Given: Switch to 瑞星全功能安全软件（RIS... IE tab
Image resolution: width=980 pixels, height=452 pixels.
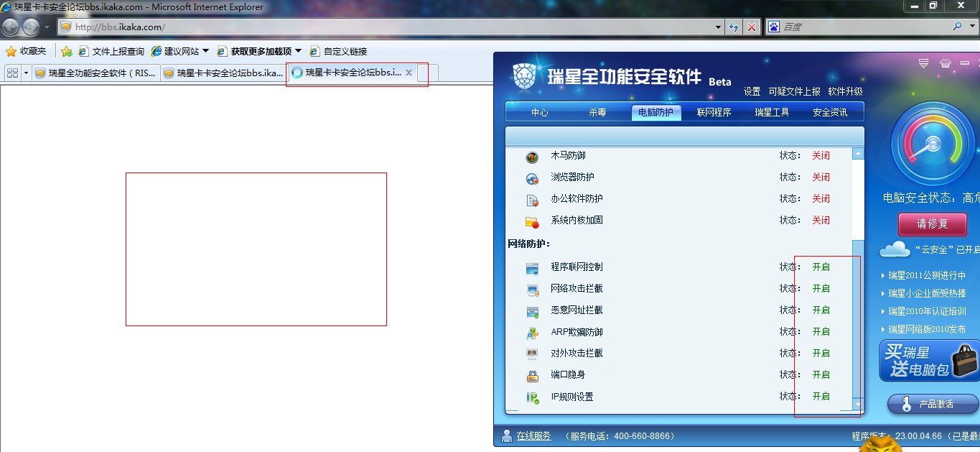Looking at the screenshot, I should click(95, 73).
